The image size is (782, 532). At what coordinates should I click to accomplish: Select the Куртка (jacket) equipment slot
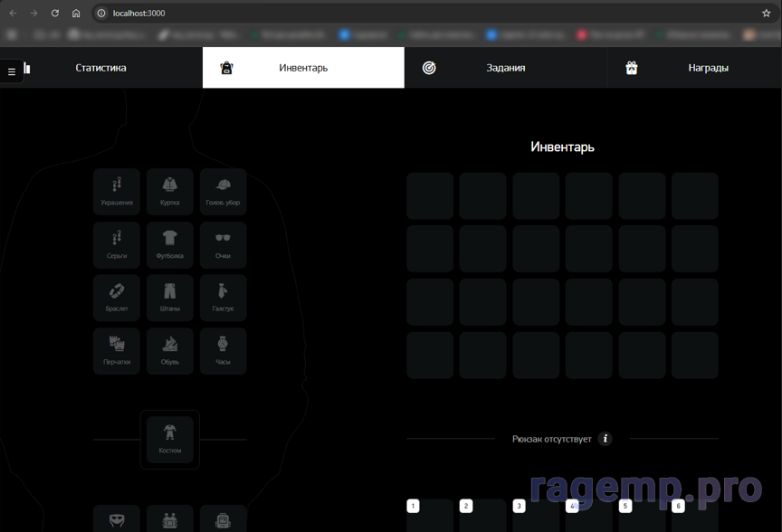(169, 192)
